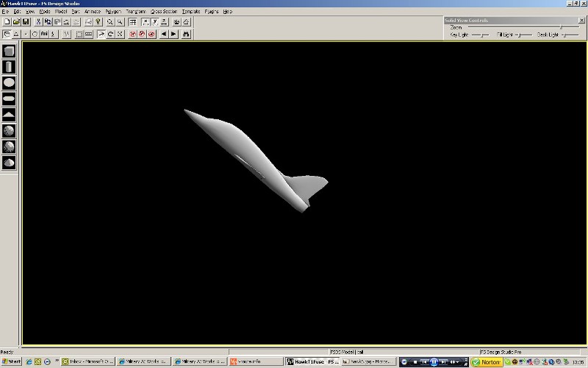This screenshot has height=368, width=588.
Task: Open the Polygon menu
Action: coord(113,12)
